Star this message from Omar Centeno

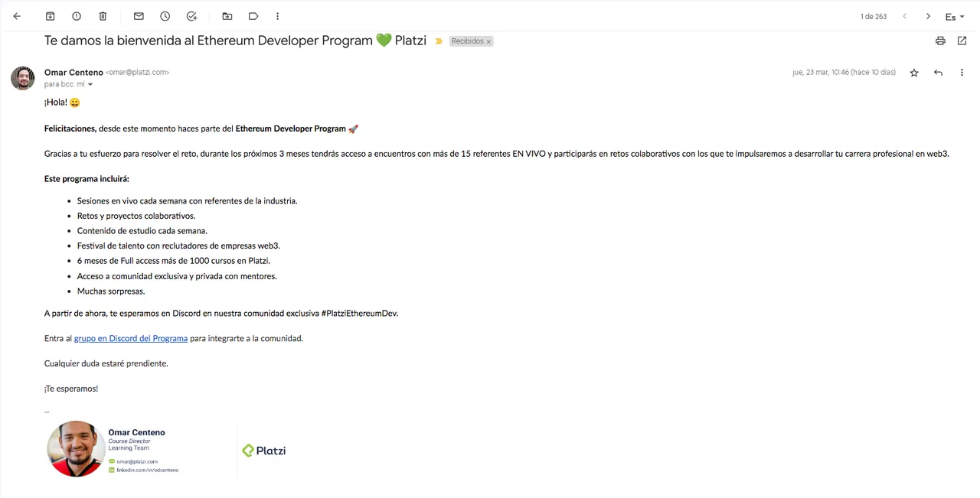tap(914, 73)
